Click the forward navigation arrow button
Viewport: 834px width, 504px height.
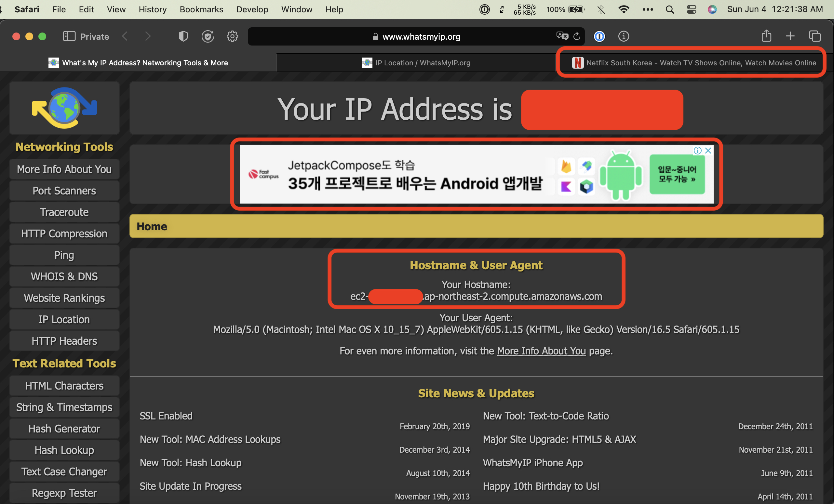(x=148, y=37)
